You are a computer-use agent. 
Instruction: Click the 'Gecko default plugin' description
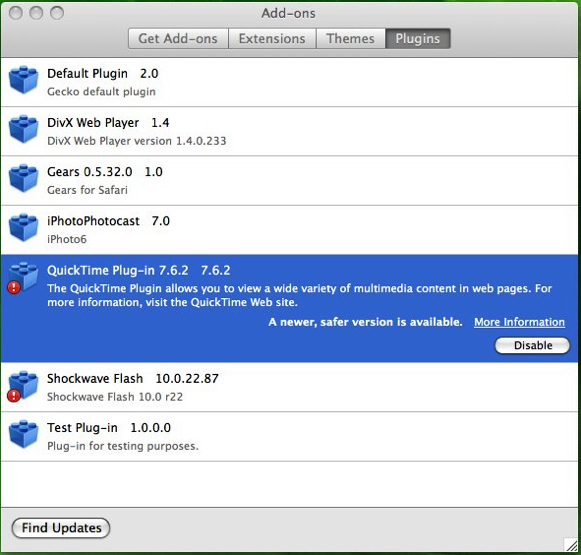[x=101, y=92]
